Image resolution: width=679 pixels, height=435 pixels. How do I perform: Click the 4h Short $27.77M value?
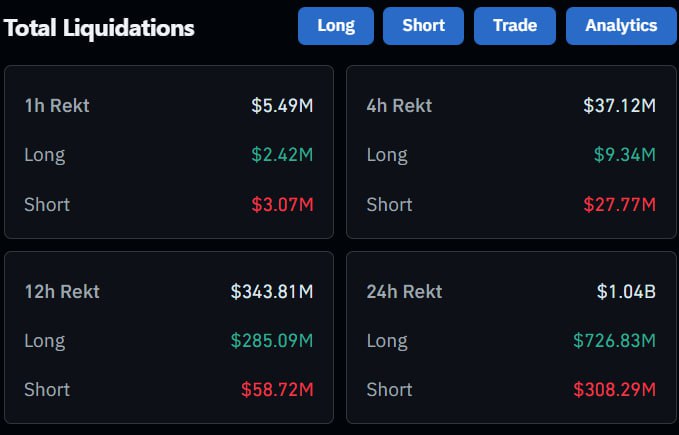point(619,205)
